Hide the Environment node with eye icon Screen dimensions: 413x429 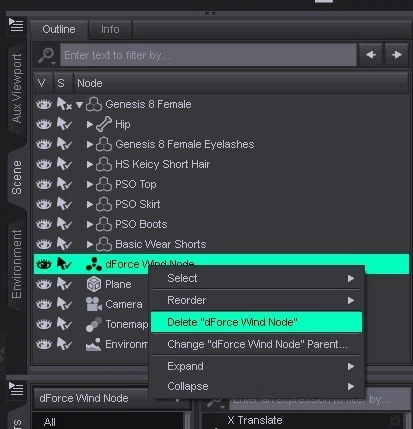click(x=44, y=344)
